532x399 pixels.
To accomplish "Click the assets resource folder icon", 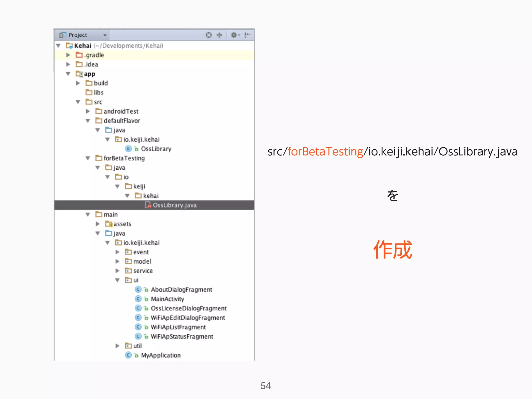I will 109,224.
